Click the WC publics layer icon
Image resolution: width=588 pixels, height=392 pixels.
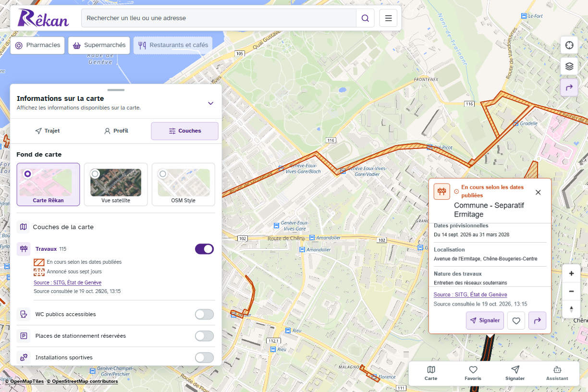(24, 314)
